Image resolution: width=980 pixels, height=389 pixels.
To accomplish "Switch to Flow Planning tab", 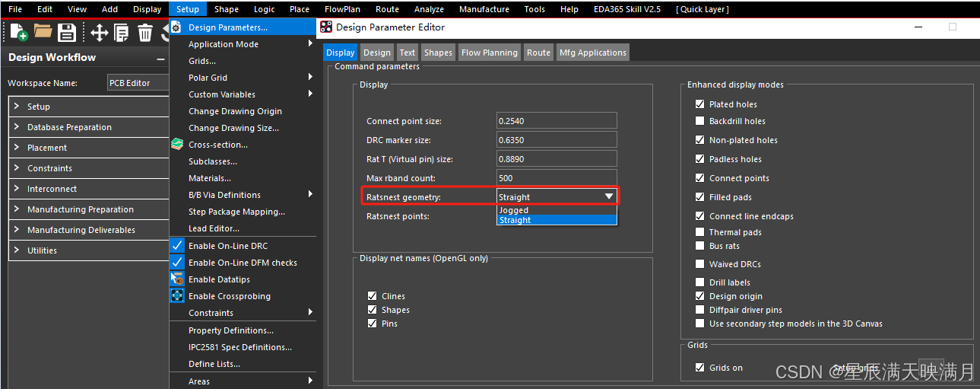I will point(490,53).
